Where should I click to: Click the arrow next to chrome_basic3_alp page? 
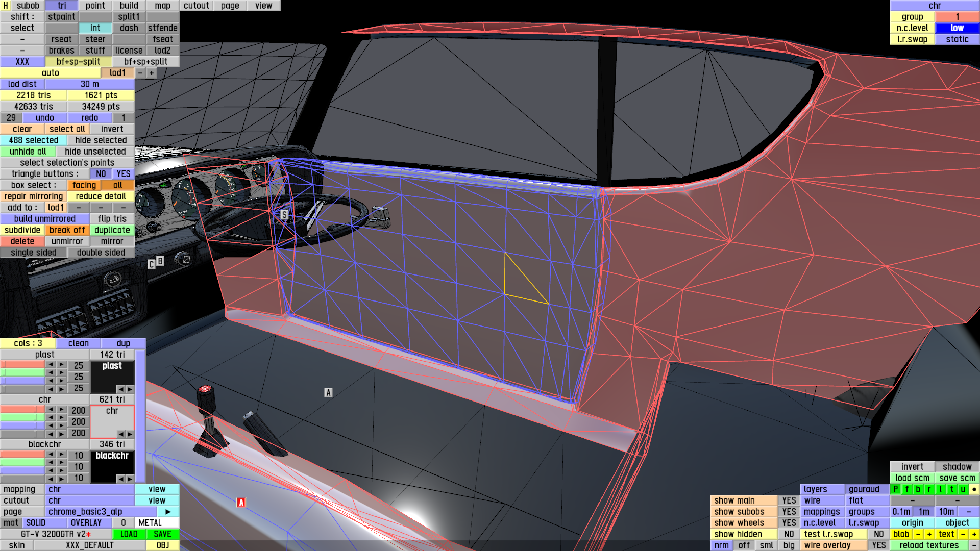pyautogui.click(x=168, y=512)
